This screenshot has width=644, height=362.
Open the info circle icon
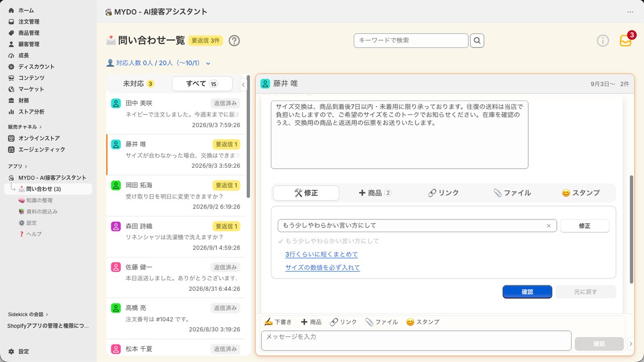tap(603, 41)
